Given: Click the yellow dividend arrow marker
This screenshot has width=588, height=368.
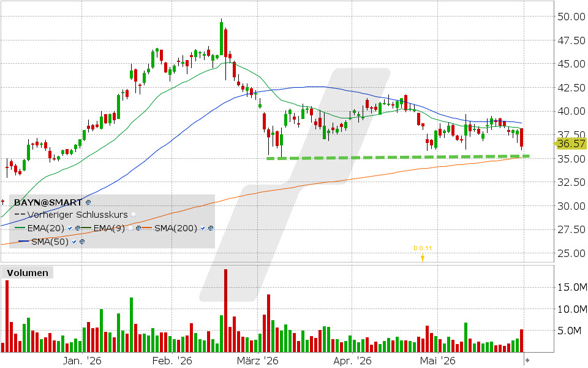Looking at the screenshot, I should click(423, 258).
